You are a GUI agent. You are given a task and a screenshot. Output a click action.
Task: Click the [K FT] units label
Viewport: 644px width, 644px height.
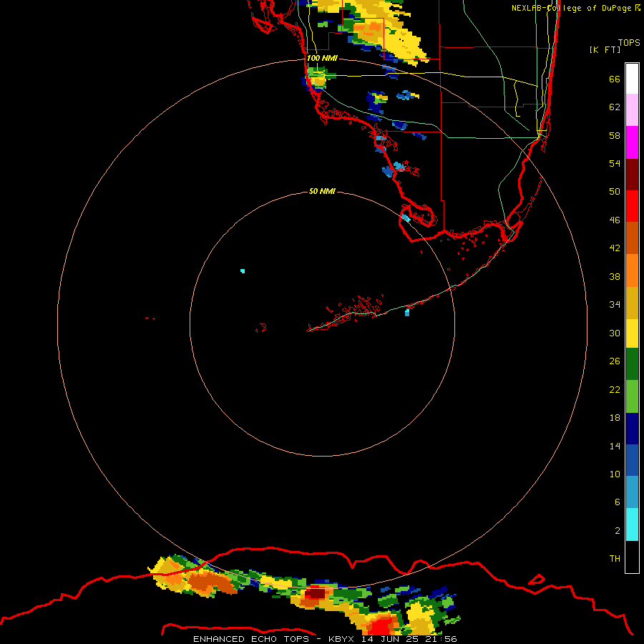click(x=605, y=49)
